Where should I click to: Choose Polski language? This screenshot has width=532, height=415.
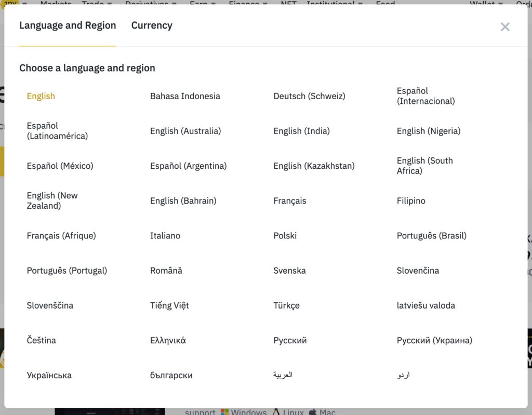285,236
